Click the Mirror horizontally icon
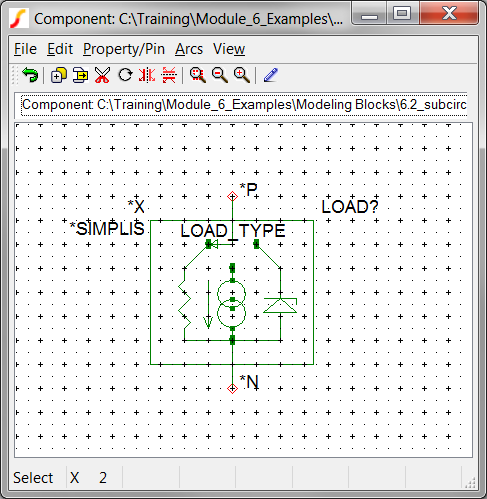The width and height of the screenshot is (487, 499). tap(147, 75)
